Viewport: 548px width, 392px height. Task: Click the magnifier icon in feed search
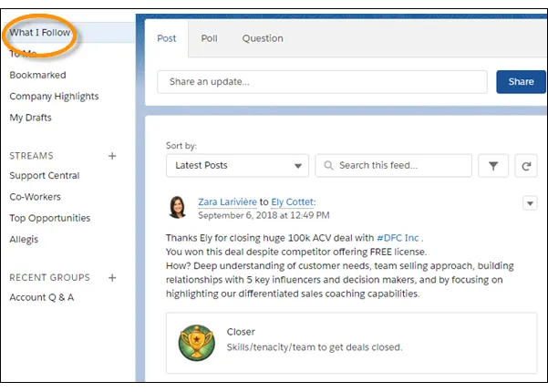328,165
